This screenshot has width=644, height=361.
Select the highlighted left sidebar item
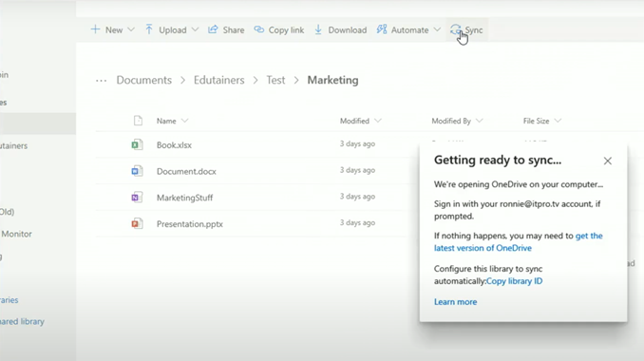[38, 123]
